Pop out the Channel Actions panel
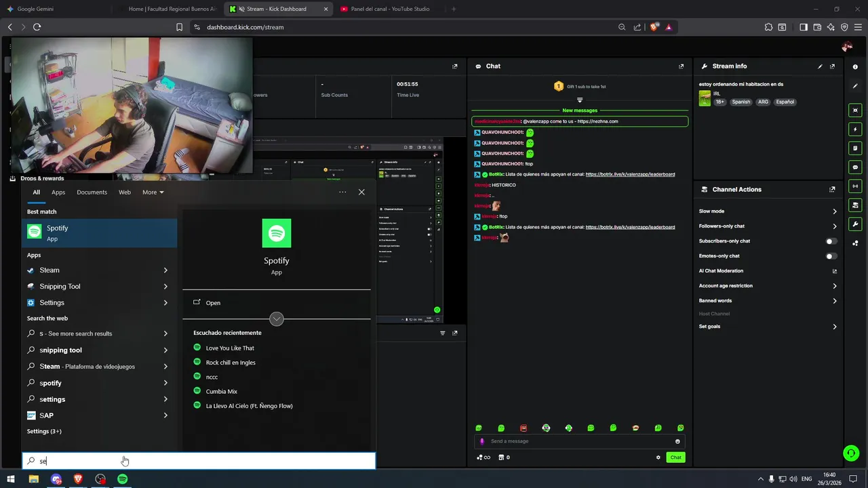This screenshot has width=868, height=488. click(x=832, y=190)
